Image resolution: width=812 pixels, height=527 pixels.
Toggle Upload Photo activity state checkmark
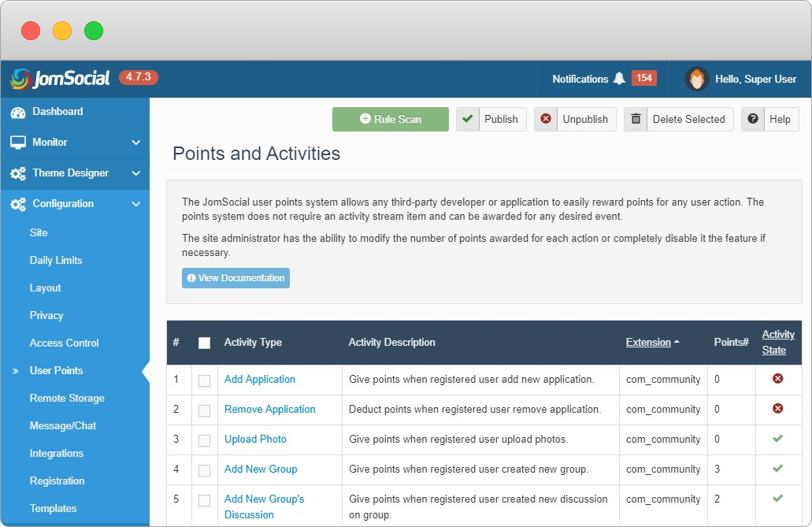778,439
